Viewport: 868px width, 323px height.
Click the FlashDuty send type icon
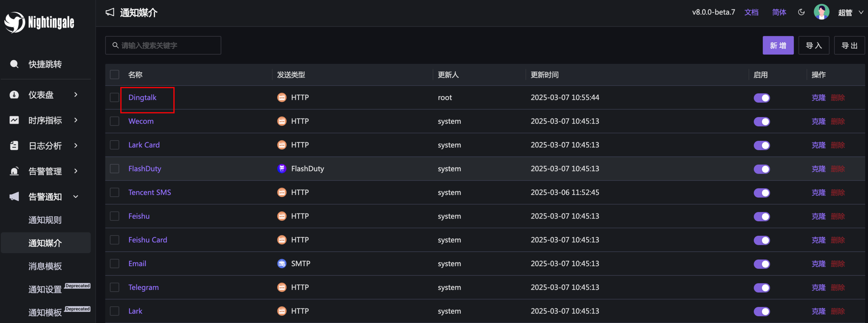coord(282,168)
